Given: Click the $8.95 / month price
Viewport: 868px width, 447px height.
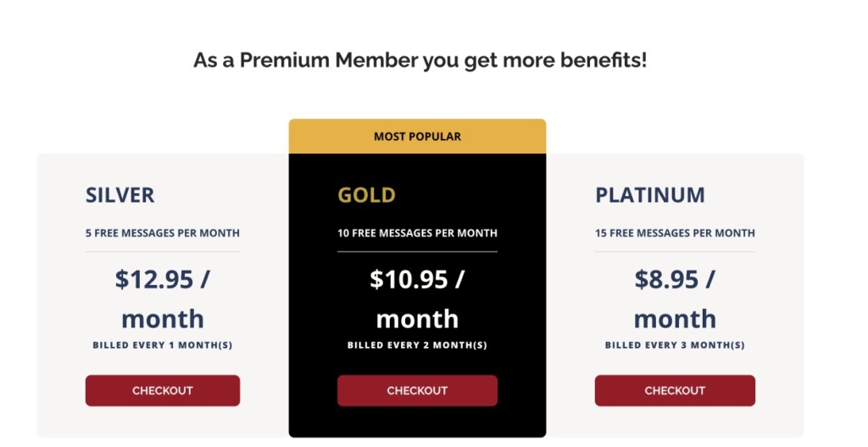Looking at the screenshot, I should 675,299.
